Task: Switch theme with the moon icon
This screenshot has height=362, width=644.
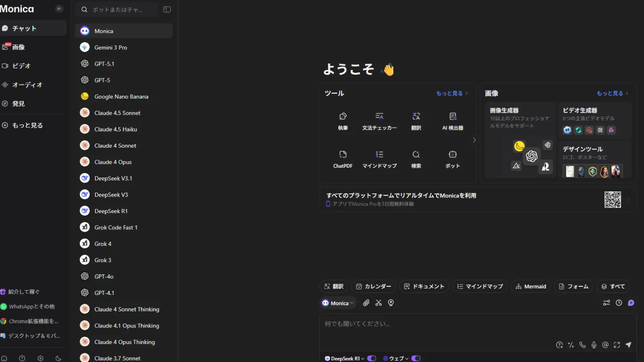Action: (58, 358)
